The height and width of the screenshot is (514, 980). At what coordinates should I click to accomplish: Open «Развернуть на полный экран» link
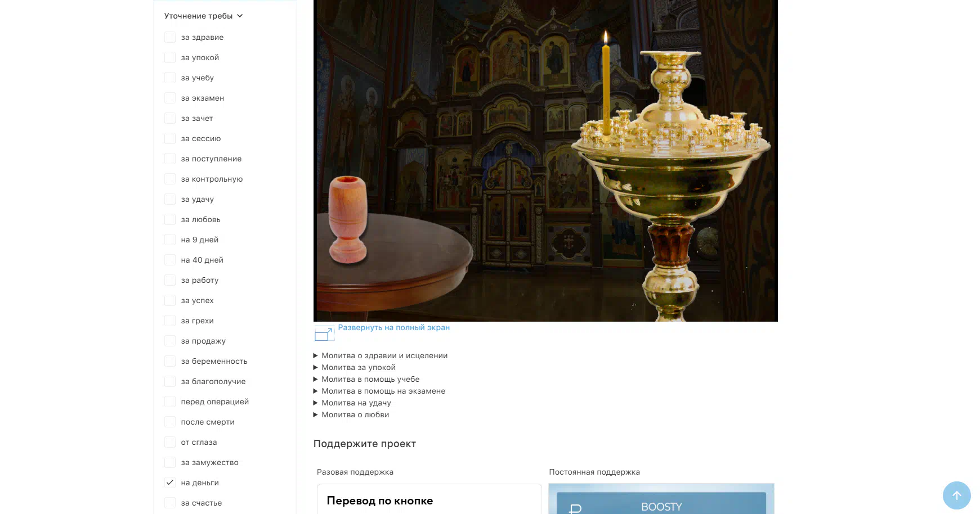point(393,327)
